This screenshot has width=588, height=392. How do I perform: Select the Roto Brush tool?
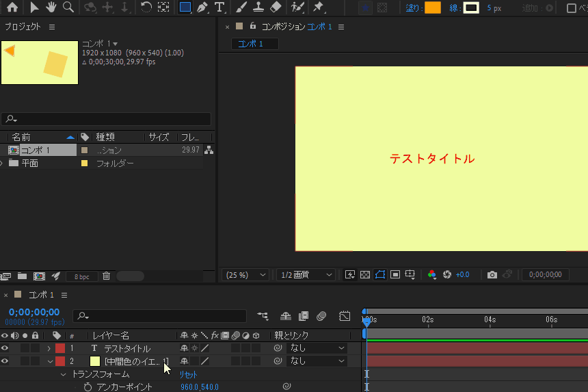click(x=297, y=7)
